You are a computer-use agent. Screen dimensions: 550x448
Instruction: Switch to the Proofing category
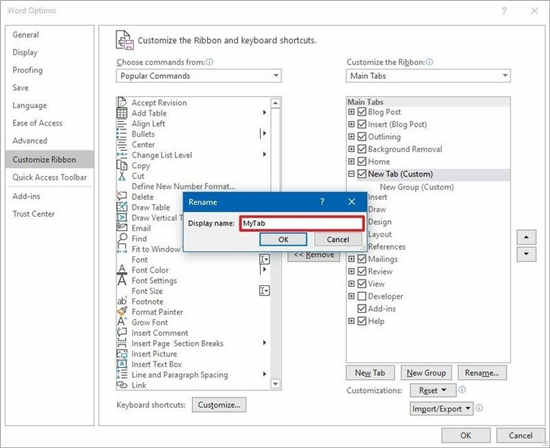(x=28, y=70)
